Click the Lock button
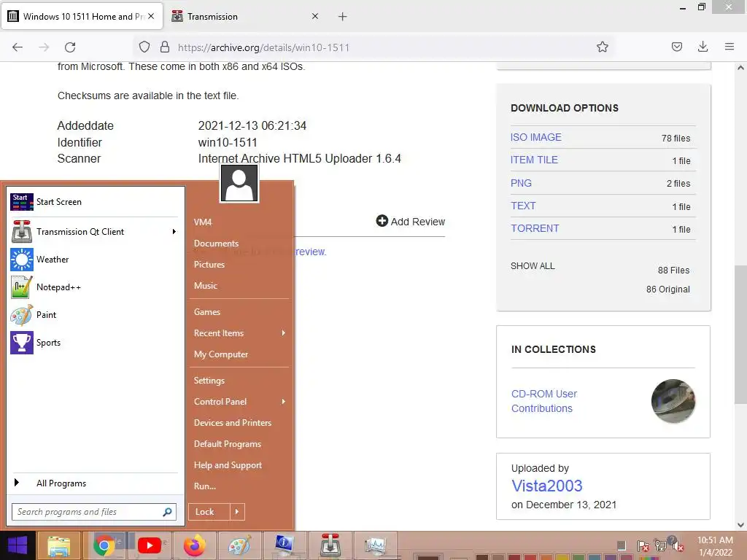Image resolution: width=747 pixels, height=560 pixels. tap(209, 512)
